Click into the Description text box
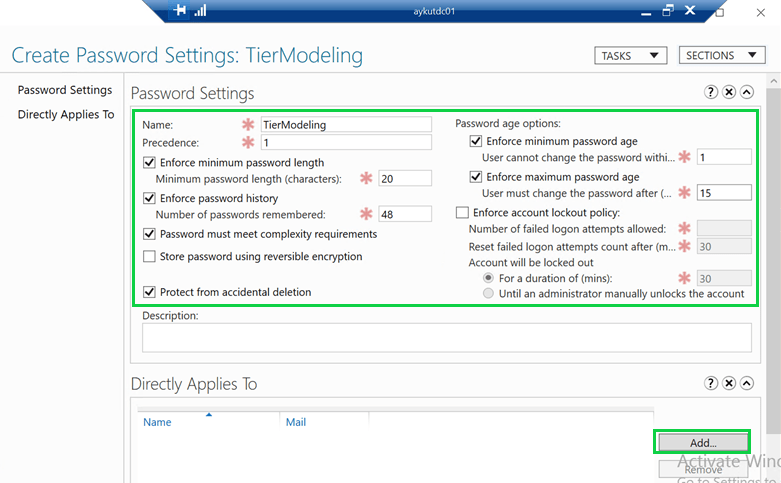This screenshot has width=781, height=483. click(446, 337)
